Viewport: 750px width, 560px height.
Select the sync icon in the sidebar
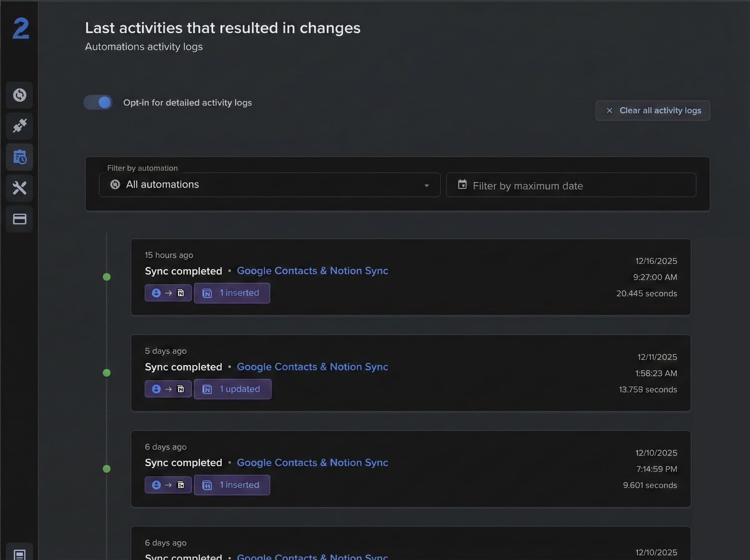tap(20, 95)
